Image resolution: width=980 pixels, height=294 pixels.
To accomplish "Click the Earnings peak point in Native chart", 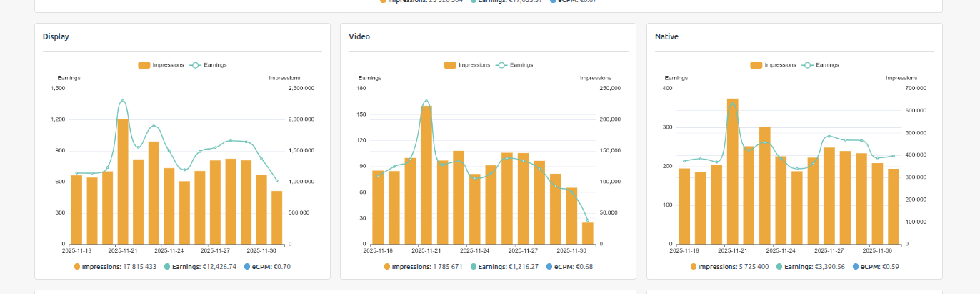I will (x=732, y=104).
